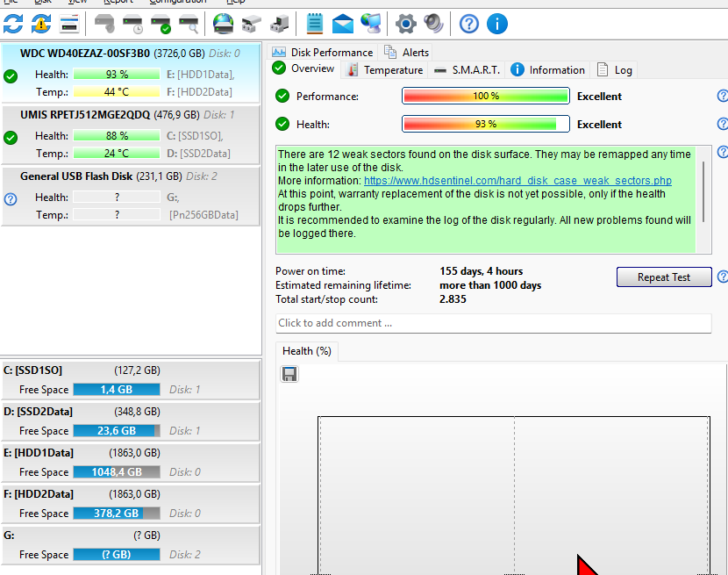Click the loudspeaker sound icon
This screenshot has width=728, height=575.
pos(433,24)
